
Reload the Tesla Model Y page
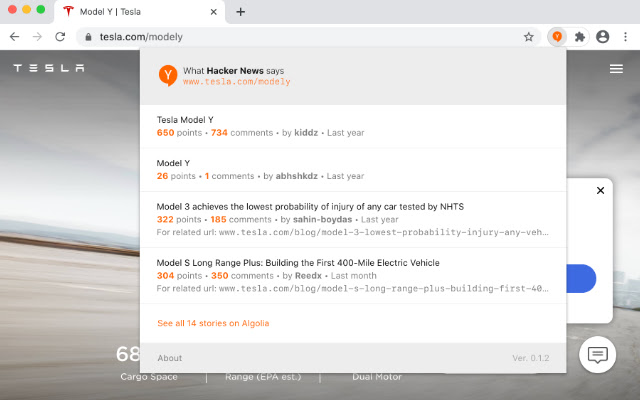click(x=60, y=37)
